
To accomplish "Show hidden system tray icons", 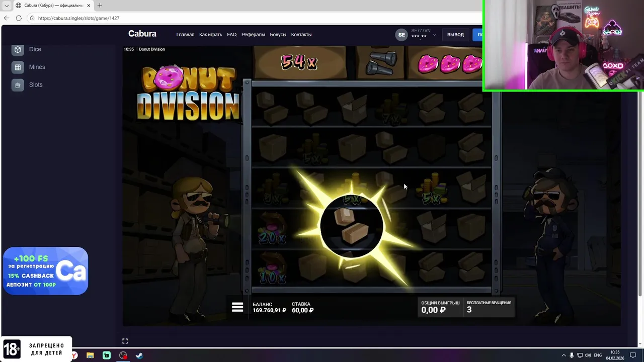I will (x=563, y=355).
